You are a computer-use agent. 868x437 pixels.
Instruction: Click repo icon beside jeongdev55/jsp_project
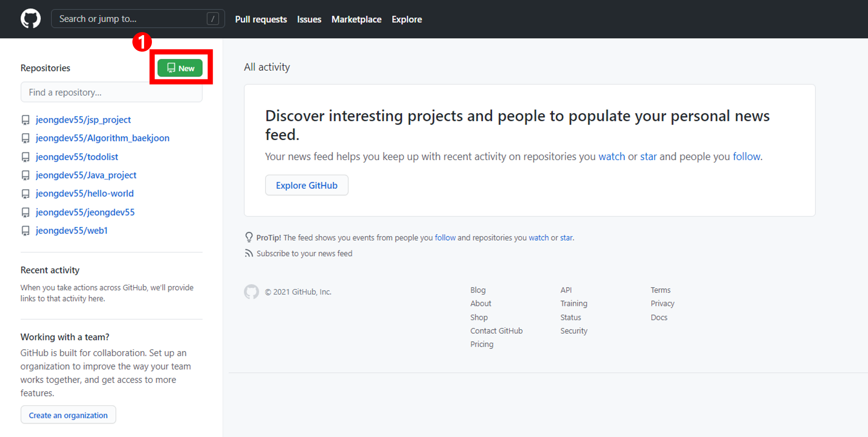(26, 120)
